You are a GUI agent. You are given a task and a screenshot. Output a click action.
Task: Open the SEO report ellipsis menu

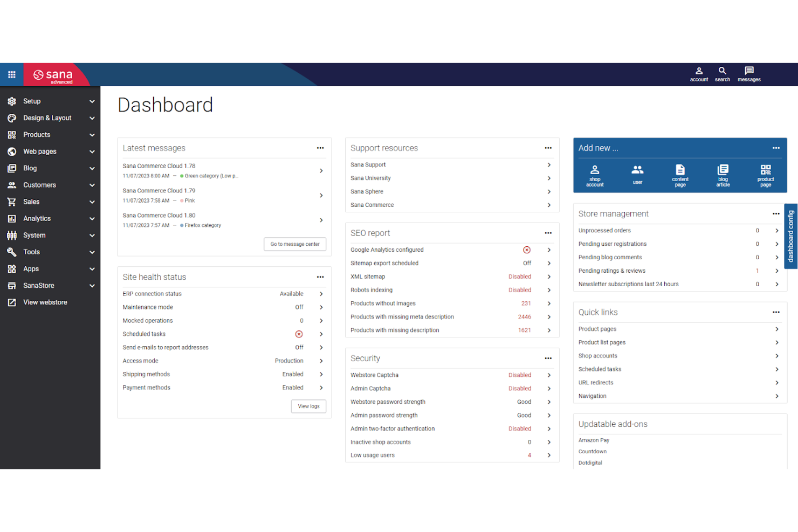[x=548, y=233]
